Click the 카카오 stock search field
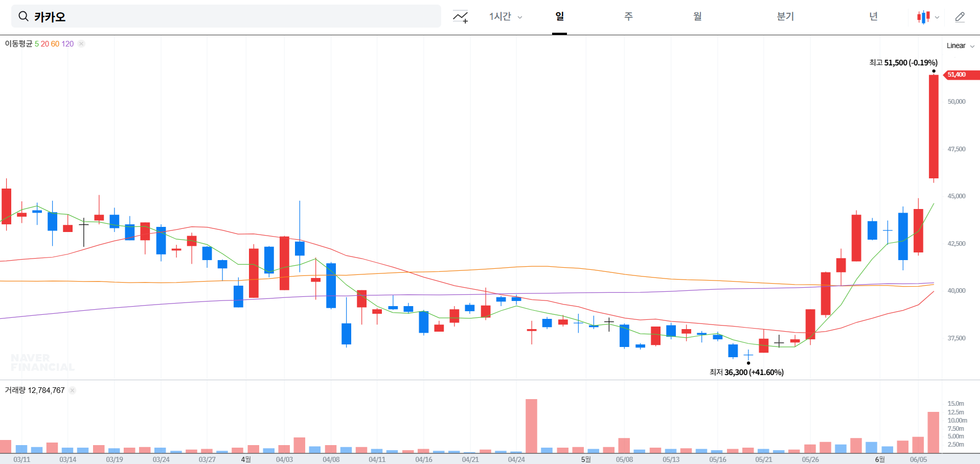980x464 pixels. (x=226, y=16)
